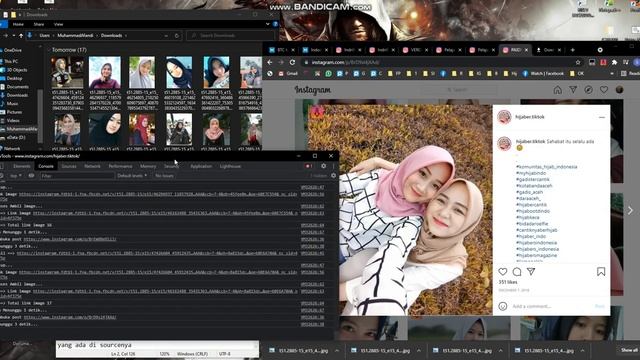This screenshot has width=640, height=360.
Task: Click the Instagram logo
Action: (x=313, y=90)
